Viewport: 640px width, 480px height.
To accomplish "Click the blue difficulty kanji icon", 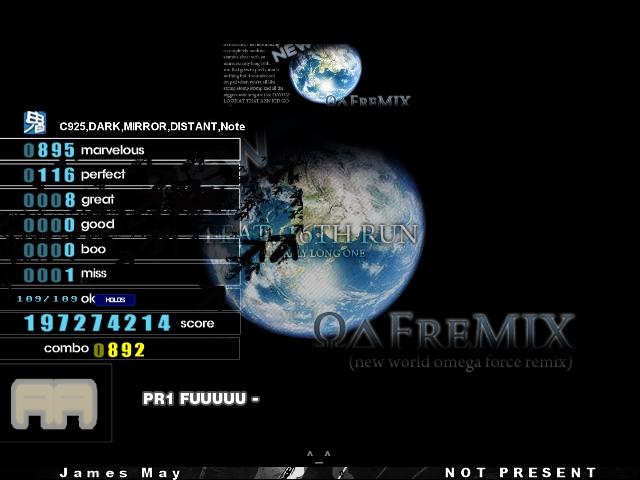I will coord(35,122).
